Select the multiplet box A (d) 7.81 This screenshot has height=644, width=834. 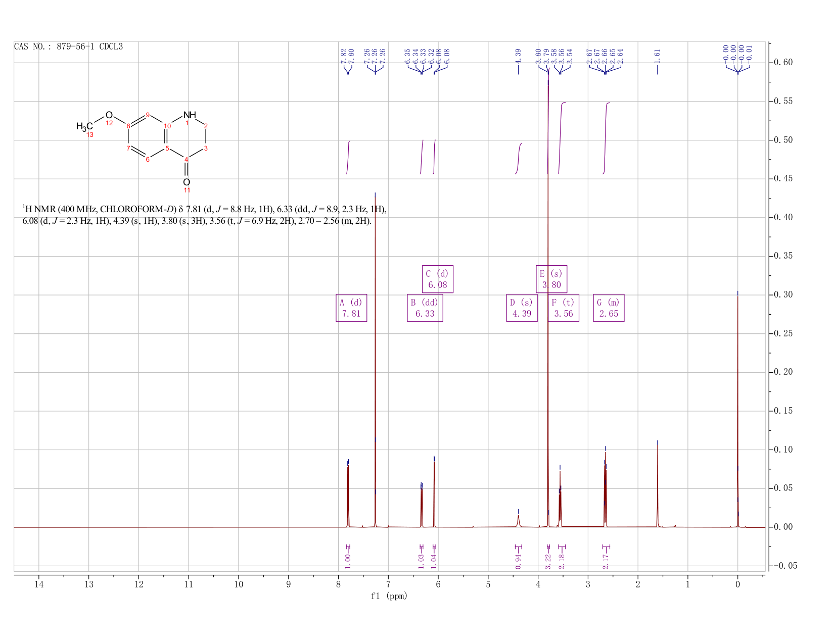click(x=351, y=308)
